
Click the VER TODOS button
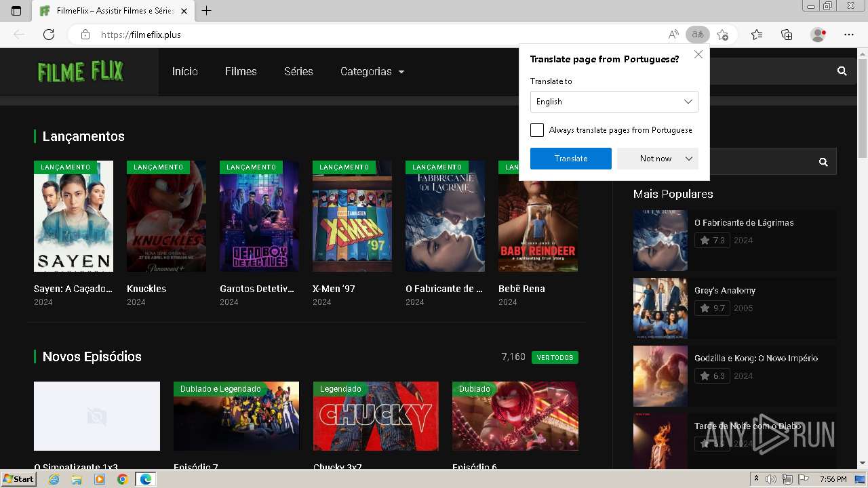(555, 357)
